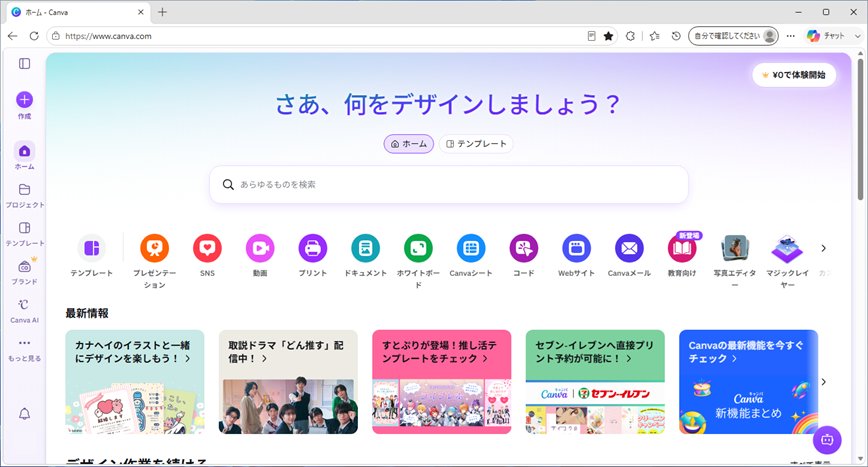Open Canvaの最新機能 news card
This screenshot has width=868, height=467.
[x=748, y=382]
